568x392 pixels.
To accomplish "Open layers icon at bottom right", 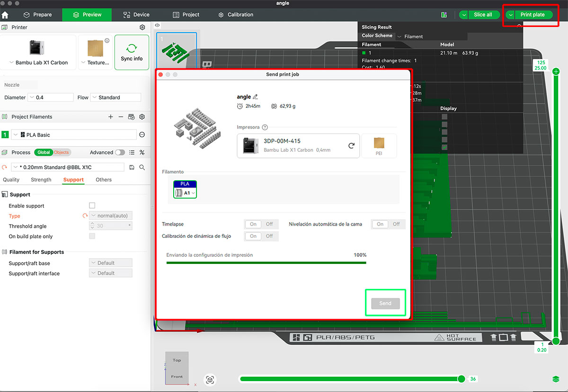I will (556, 379).
